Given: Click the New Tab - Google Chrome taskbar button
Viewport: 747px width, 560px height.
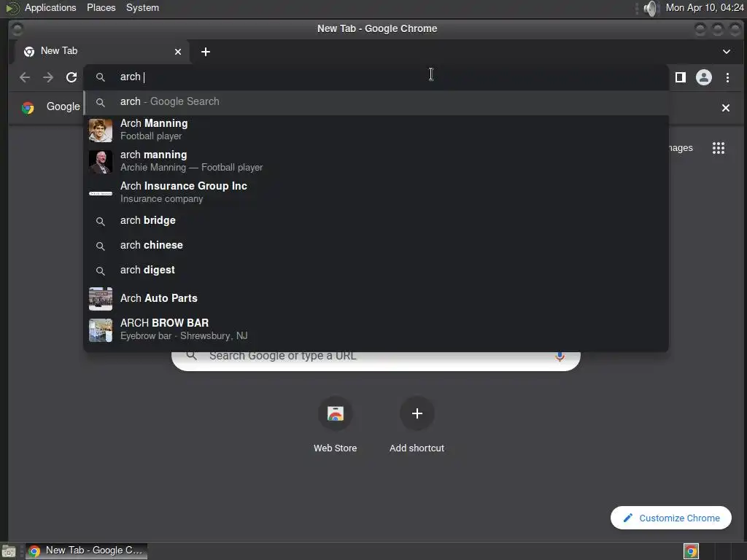Looking at the screenshot, I should 86,551.
